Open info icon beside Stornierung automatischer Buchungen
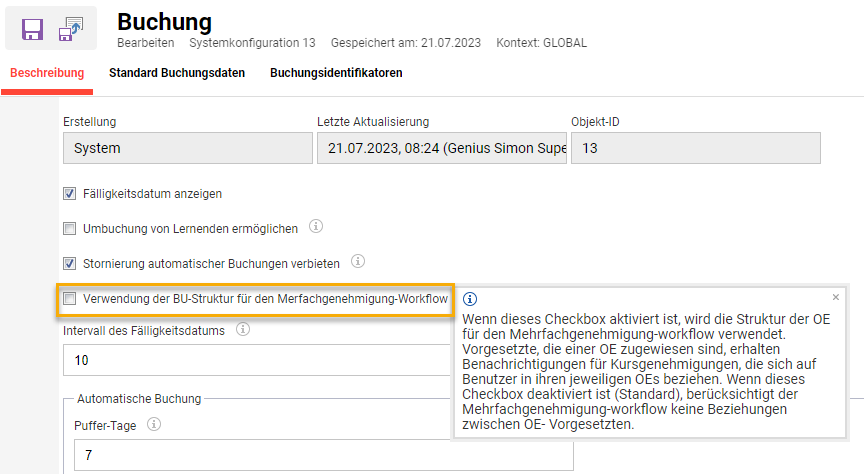864x474 pixels. (x=357, y=262)
